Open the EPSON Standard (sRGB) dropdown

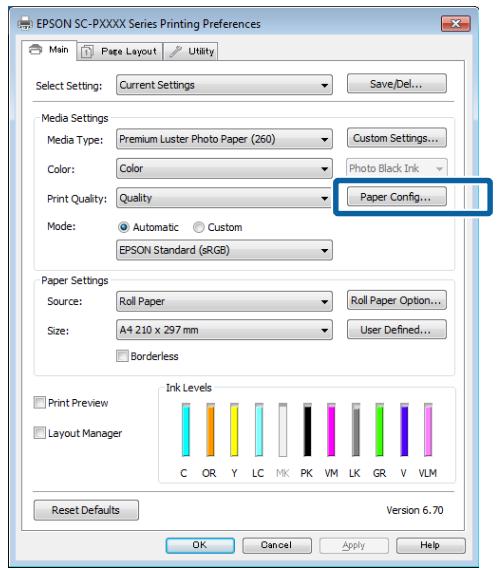point(224,250)
